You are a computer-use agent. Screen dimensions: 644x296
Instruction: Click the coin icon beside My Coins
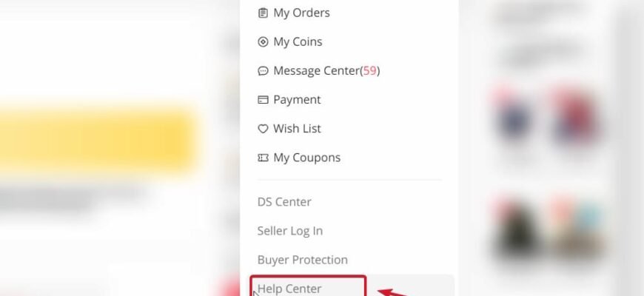click(x=263, y=42)
